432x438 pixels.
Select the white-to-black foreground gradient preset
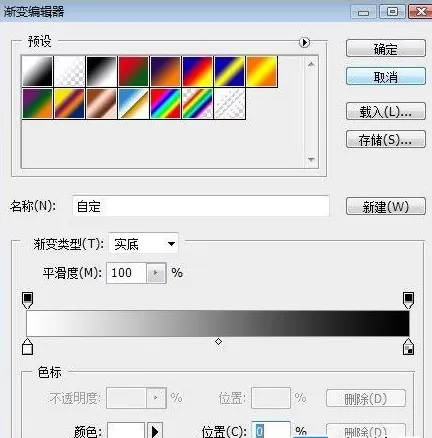37,71
